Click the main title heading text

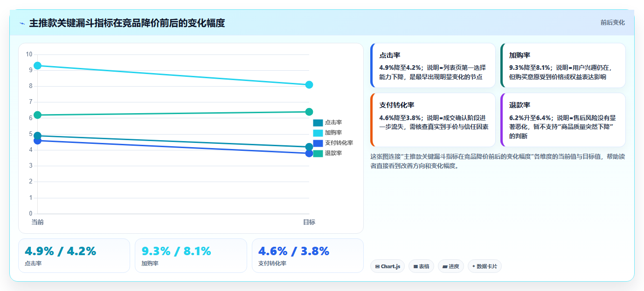[127, 23]
